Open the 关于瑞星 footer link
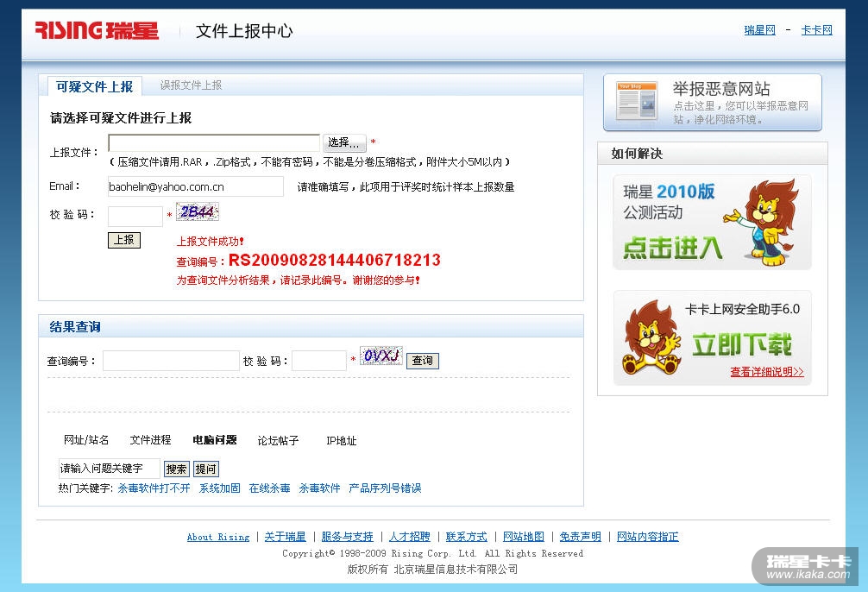 click(x=285, y=537)
